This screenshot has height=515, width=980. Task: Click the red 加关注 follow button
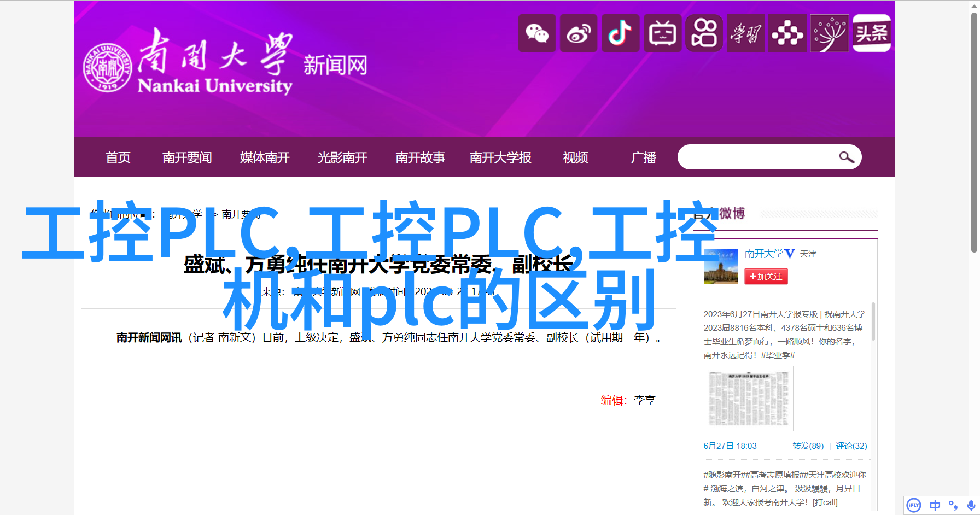[x=766, y=277]
